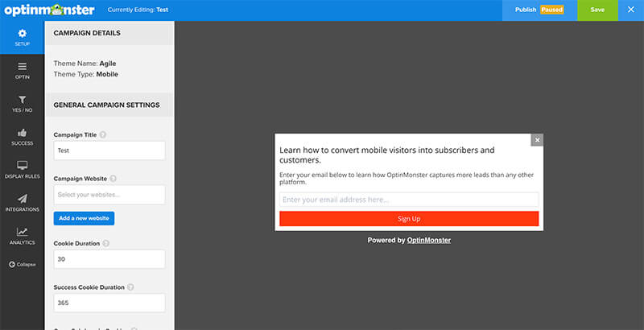Click the OptinMonster logo
The width and height of the screenshot is (644, 330).
[49, 10]
